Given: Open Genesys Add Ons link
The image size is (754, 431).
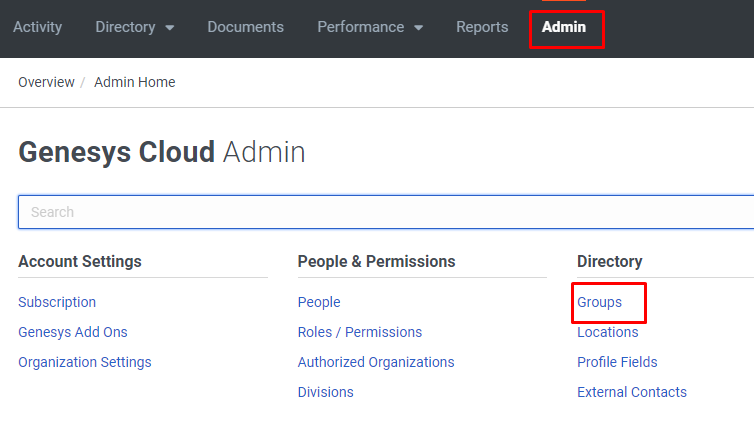Looking at the screenshot, I should tap(73, 332).
